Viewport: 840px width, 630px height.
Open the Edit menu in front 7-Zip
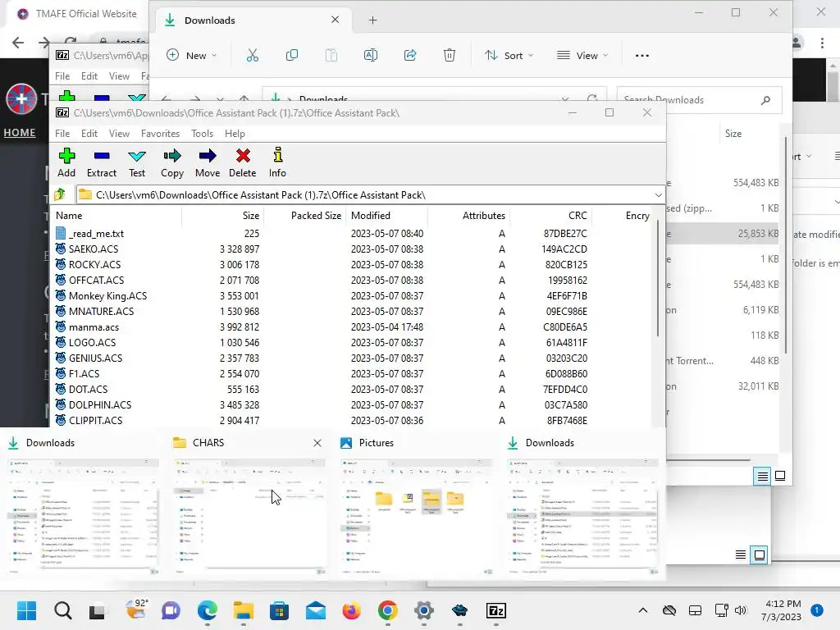click(89, 134)
